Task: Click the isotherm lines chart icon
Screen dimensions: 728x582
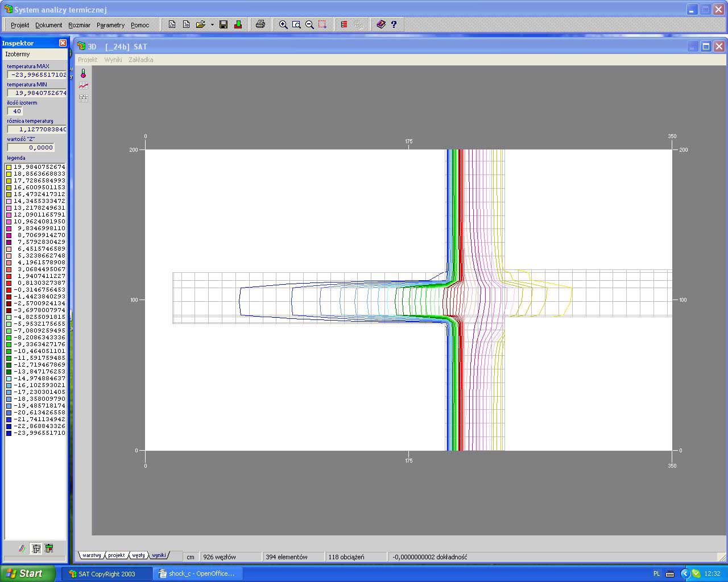Action: (84, 86)
